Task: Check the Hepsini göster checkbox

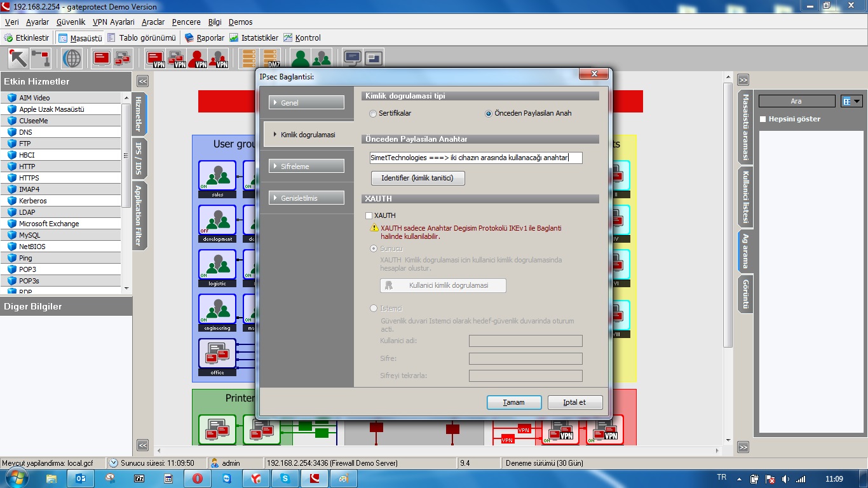Action: 763,119
